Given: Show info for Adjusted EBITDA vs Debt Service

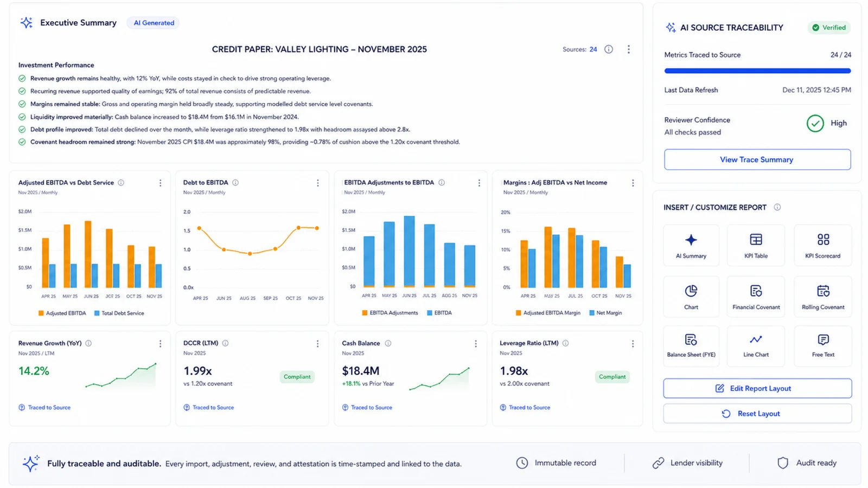Looking at the screenshot, I should click(121, 183).
